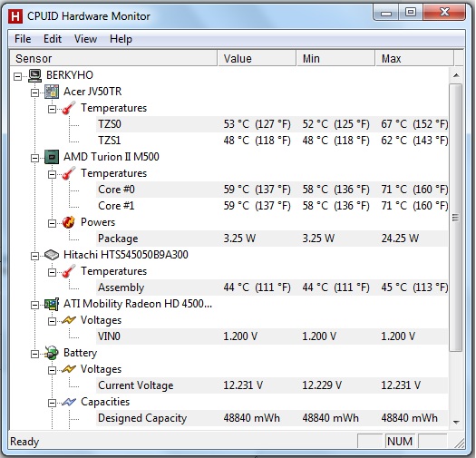
Task: Click the ATI Mobility Radeon graphics card icon
Action: point(52,304)
